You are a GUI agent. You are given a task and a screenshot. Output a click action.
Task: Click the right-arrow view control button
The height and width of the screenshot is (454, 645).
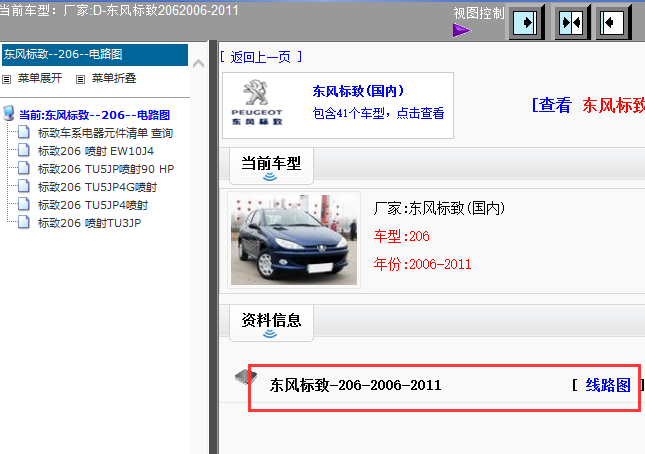527,22
